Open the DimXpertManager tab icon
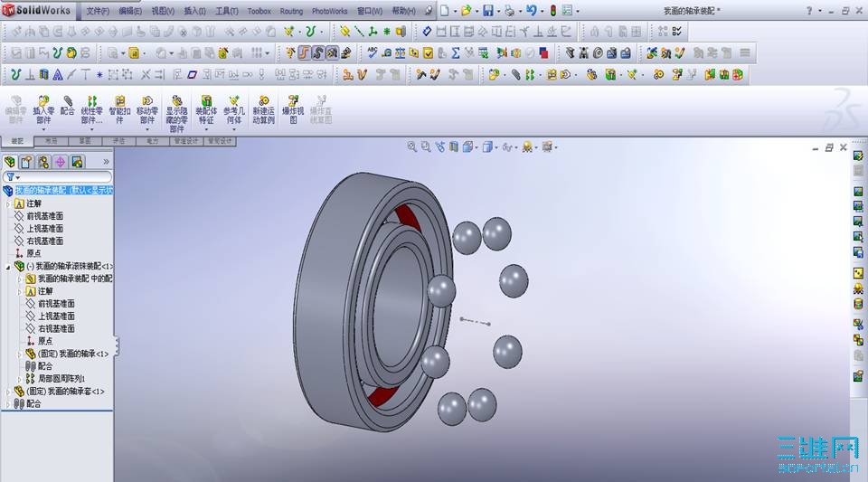868x482 pixels. pos(60,162)
